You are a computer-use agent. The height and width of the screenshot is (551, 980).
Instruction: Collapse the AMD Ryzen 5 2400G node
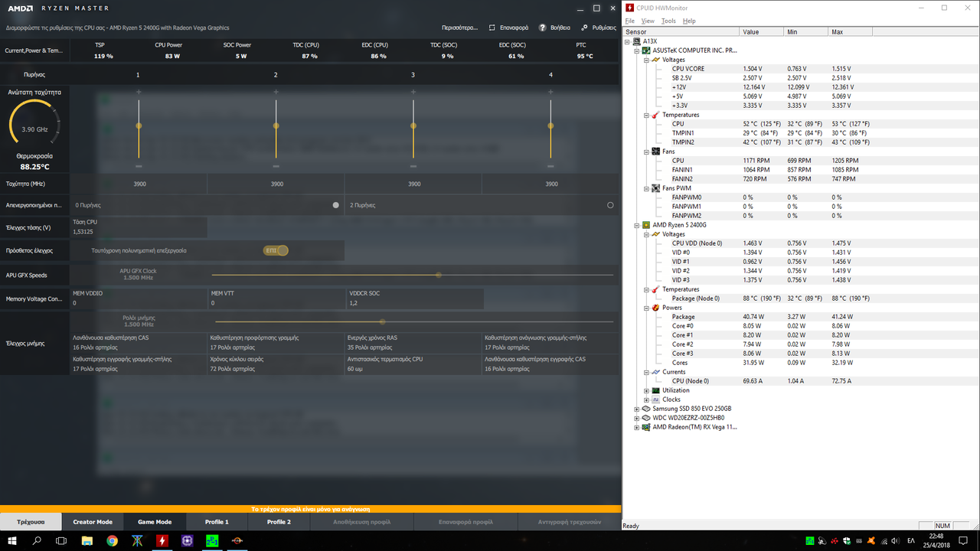[637, 225]
